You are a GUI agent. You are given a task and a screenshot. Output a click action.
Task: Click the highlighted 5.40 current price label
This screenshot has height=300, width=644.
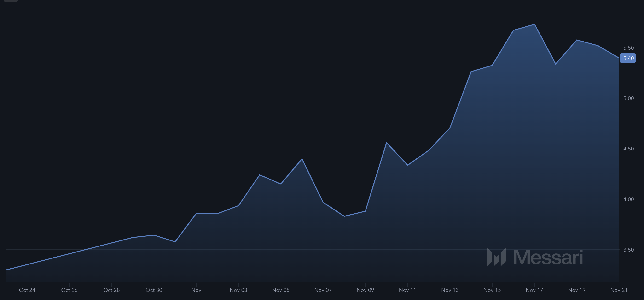click(628, 58)
